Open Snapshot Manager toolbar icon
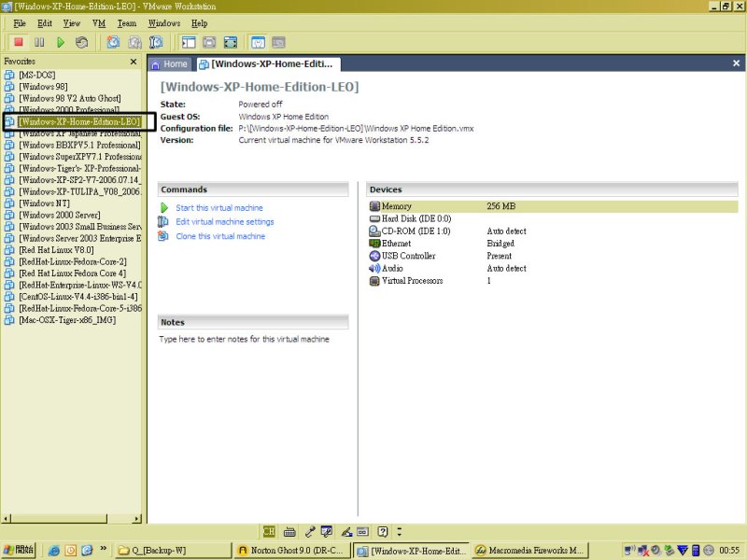The image size is (747, 560). tap(156, 42)
